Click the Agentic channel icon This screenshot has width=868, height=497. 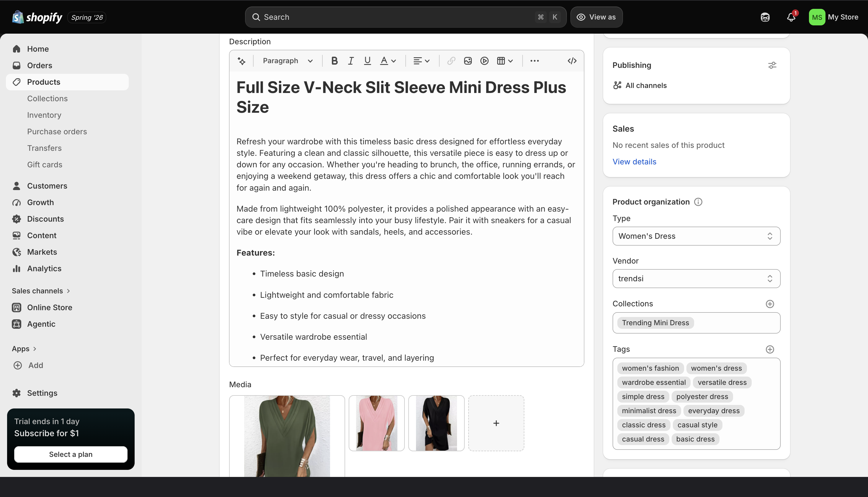pos(17,324)
